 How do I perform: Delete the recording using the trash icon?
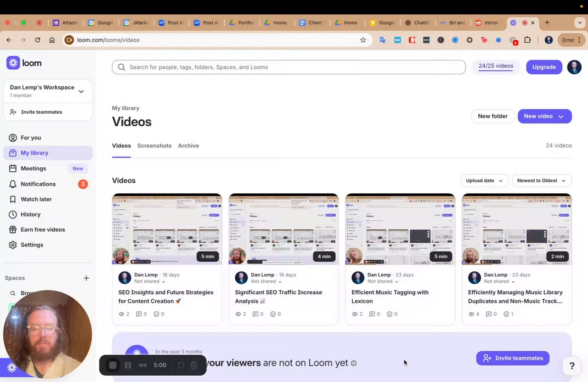[x=194, y=365]
